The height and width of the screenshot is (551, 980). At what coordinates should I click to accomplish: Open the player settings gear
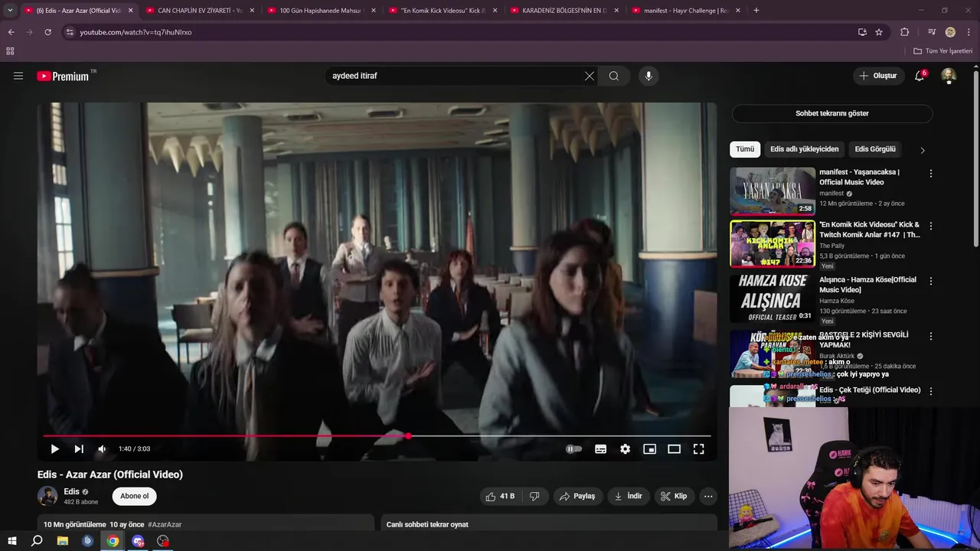(x=626, y=449)
